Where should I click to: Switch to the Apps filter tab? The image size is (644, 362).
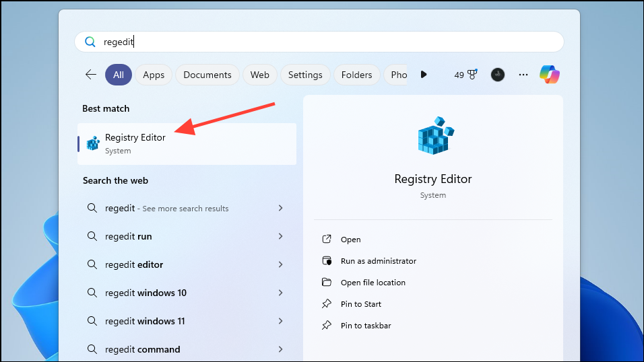(x=154, y=75)
